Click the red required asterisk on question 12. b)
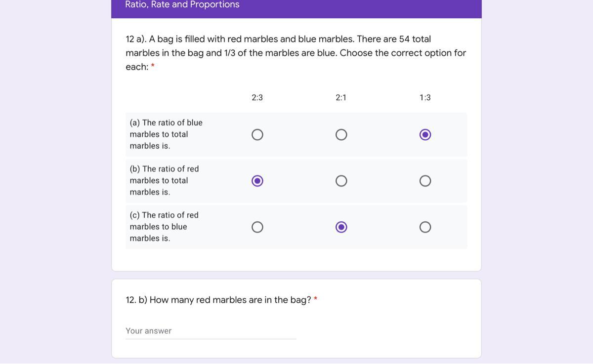Image resolution: width=593 pixels, height=364 pixels. point(315,299)
